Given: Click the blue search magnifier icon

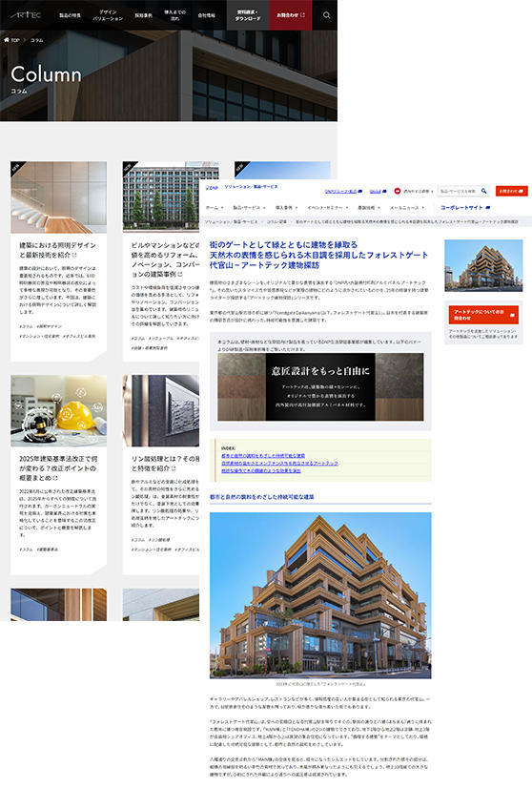Looking at the screenshot, I should (x=484, y=191).
